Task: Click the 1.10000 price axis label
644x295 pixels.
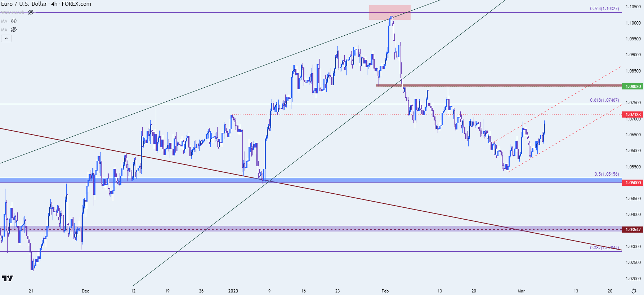Action: [633, 23]
